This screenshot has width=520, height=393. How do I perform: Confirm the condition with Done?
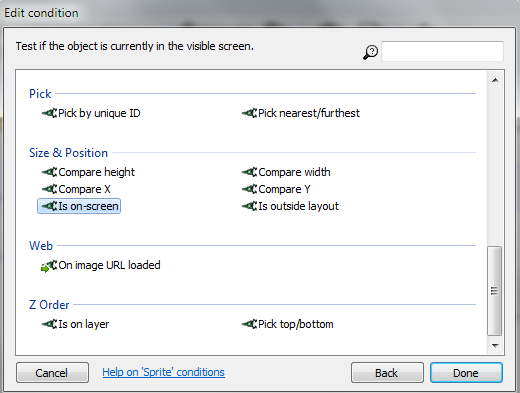(466, 373)
